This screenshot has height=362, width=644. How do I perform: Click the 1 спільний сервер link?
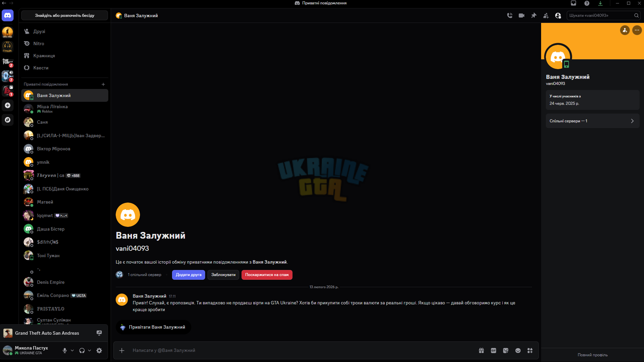click(x=144, y=275)
